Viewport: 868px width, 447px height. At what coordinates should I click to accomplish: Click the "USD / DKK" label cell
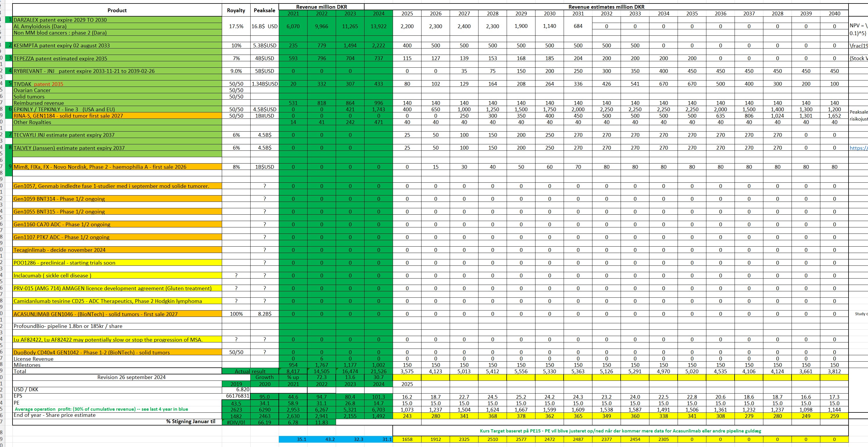point(117,389)
